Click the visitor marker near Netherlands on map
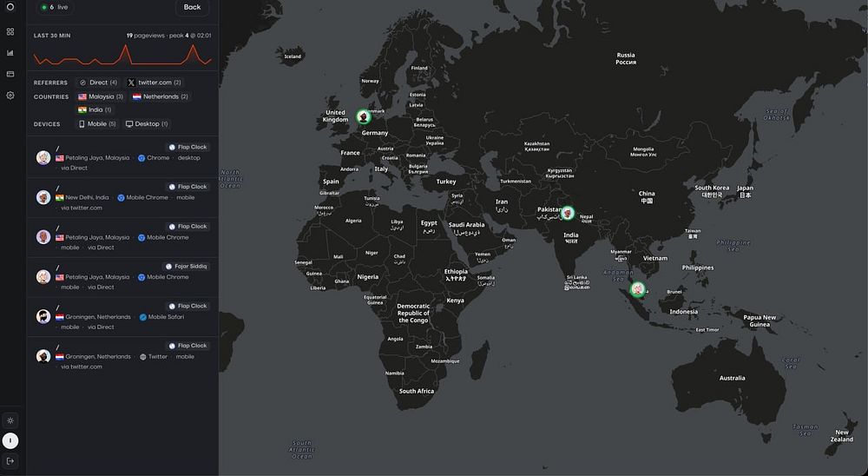The image size is (868, 476). (364, 116)
